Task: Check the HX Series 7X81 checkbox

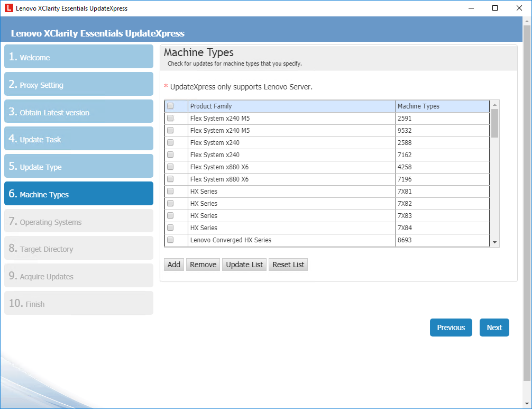Action: 170,191
